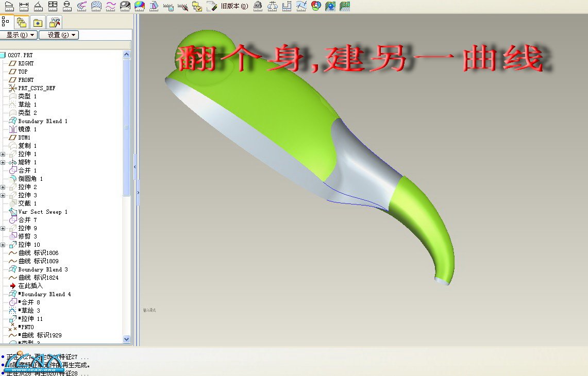The image size is (588, 376).
Task: Open the 显示 (D) dropdown
Action: (x=18, y=35)
